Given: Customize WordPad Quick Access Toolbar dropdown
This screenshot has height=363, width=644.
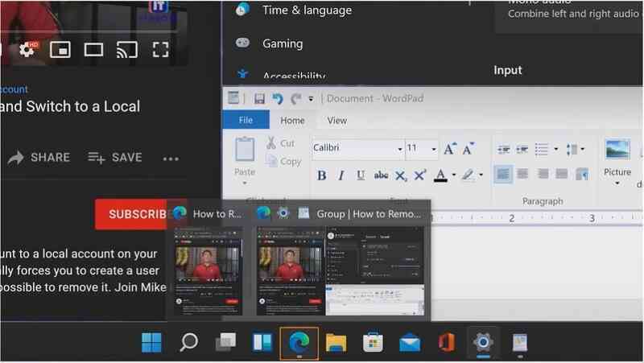Looking at the screenshot, I should (311, 99).
